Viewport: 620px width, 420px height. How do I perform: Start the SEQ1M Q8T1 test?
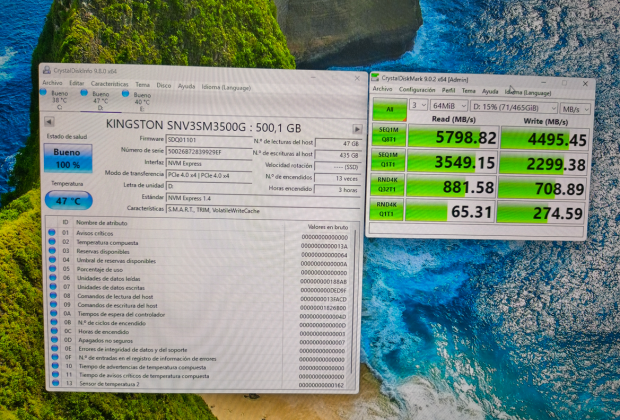pyautogui.click(x=388, y=136)
